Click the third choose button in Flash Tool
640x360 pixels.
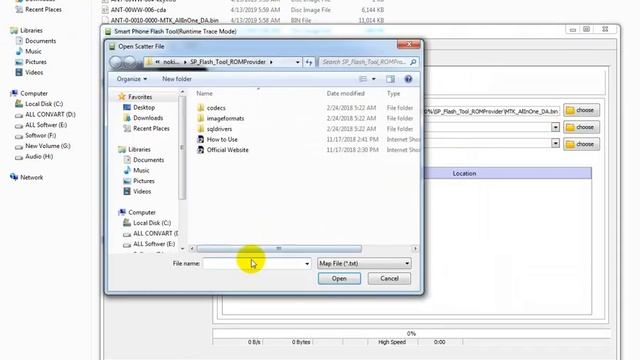tap(581, 144)
